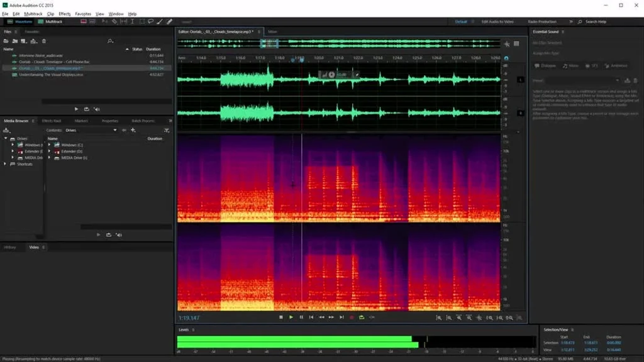Expand Extender (D:) in the contents list
This screenshot has height=362, width=644.
pos(49,151)
